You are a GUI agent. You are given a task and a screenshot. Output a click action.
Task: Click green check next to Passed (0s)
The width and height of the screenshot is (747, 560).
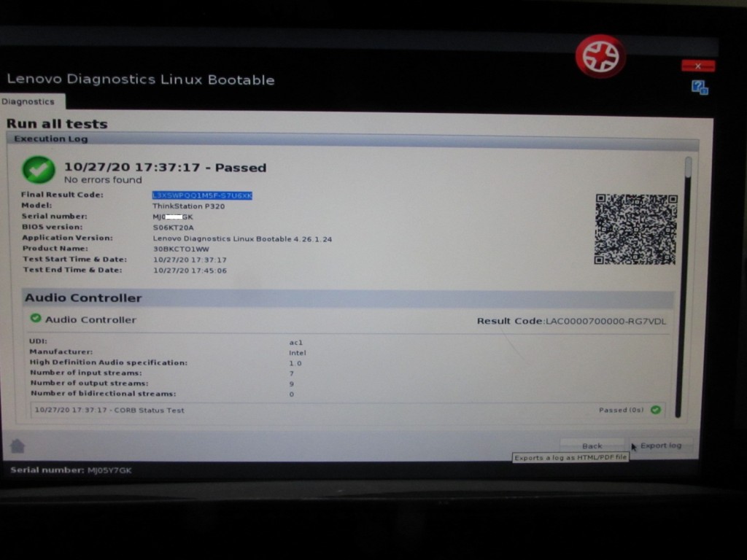656,410
